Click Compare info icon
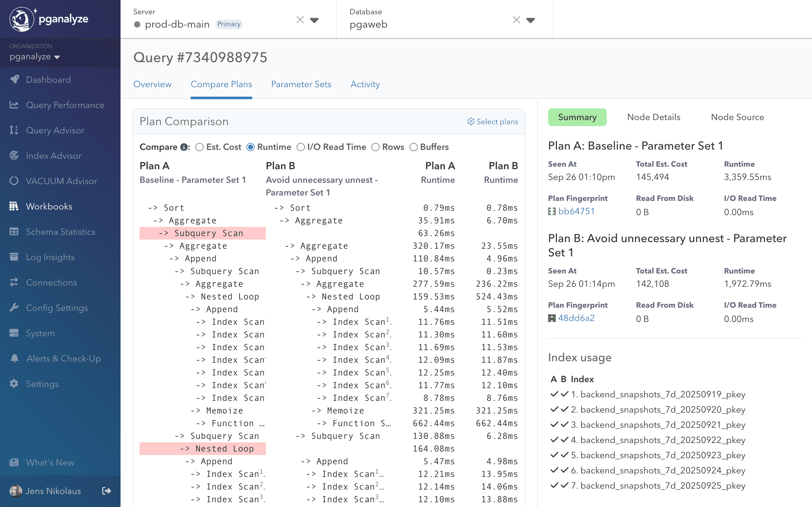Viewport: 812px width, 507px height. [184, 147]
